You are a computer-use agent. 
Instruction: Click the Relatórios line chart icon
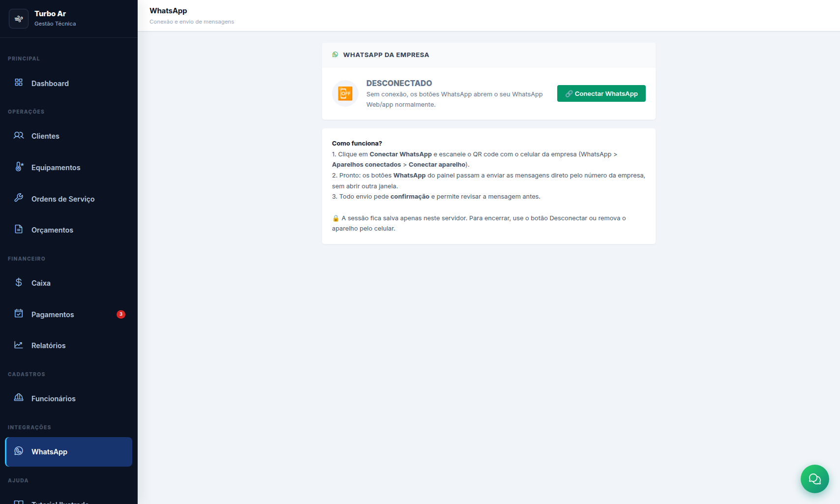[19, 345]
